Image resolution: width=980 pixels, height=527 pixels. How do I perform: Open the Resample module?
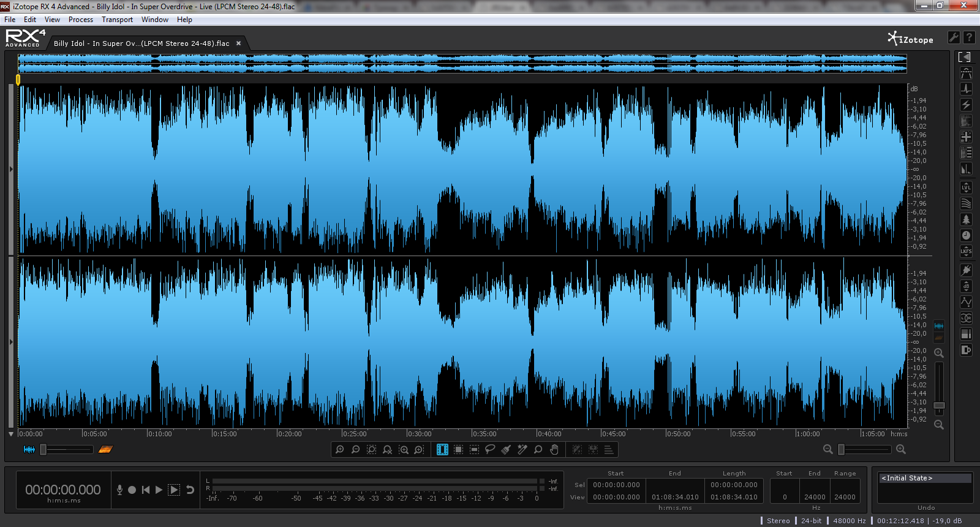tap(966, 334)
